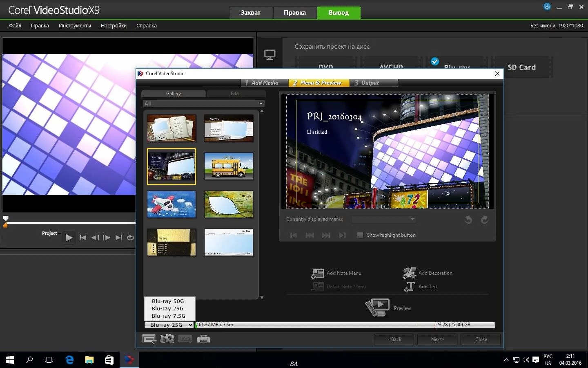Open File Explorer from taskbar

89,360
